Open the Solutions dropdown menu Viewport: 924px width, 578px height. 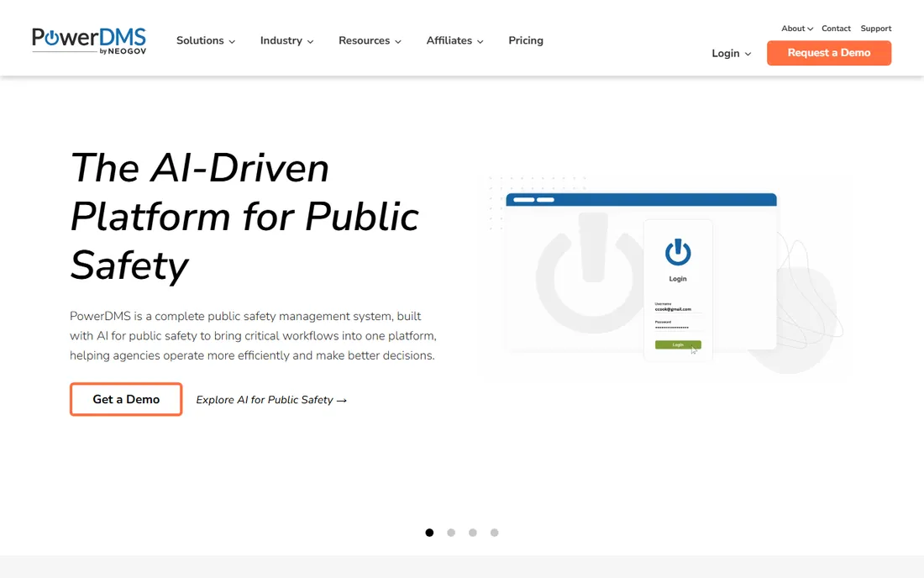206,40
